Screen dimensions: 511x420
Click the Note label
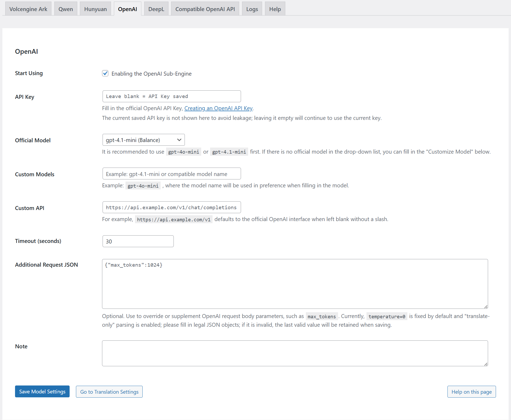(x=21, y=346)
